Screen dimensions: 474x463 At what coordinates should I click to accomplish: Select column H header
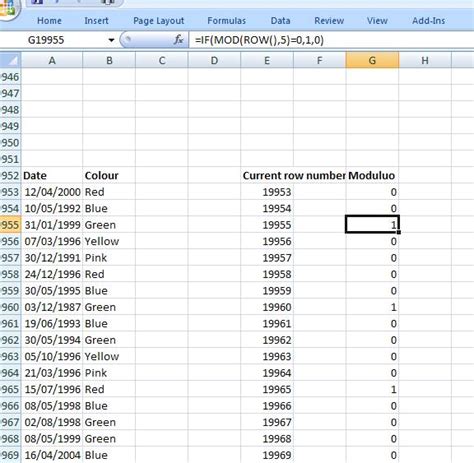coord(425,60)
